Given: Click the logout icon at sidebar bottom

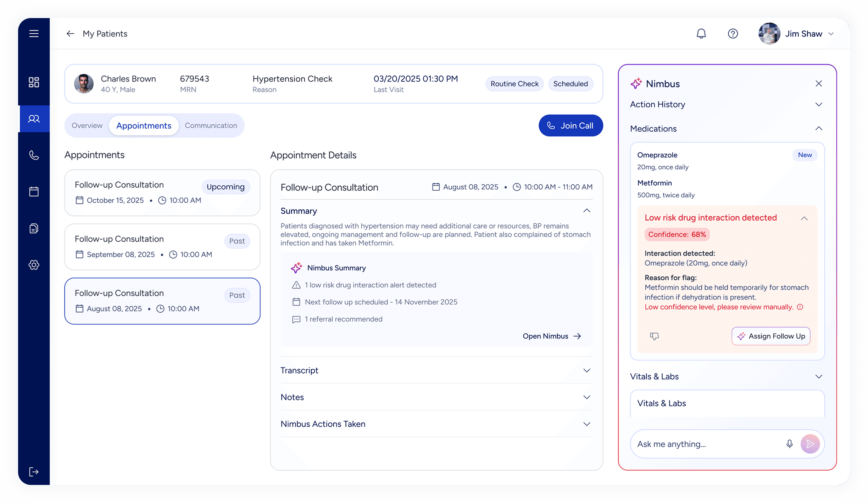Looking at the screenshot, I should [x=34, y=472].
